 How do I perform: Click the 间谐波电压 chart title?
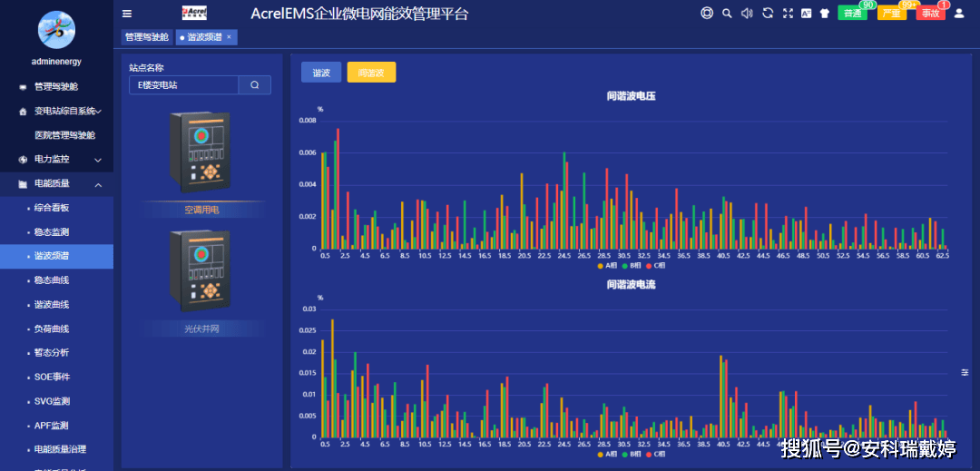(632, 96)
